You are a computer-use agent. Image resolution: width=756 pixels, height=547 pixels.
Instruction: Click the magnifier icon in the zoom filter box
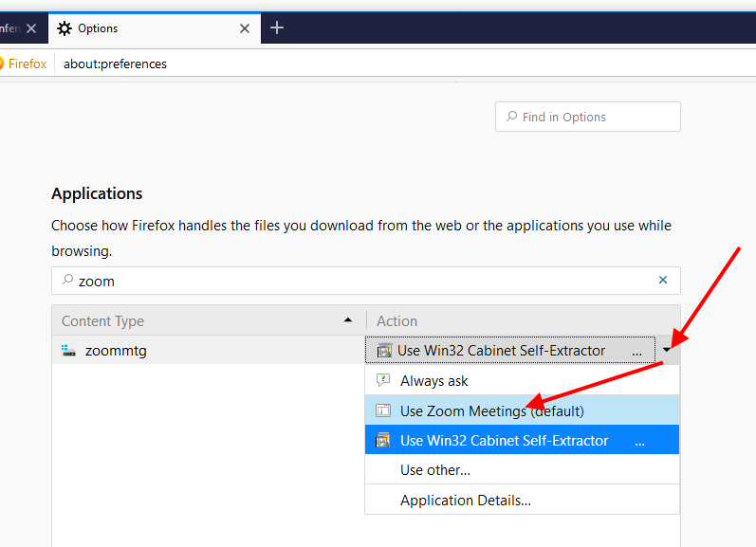coord(67,281)
